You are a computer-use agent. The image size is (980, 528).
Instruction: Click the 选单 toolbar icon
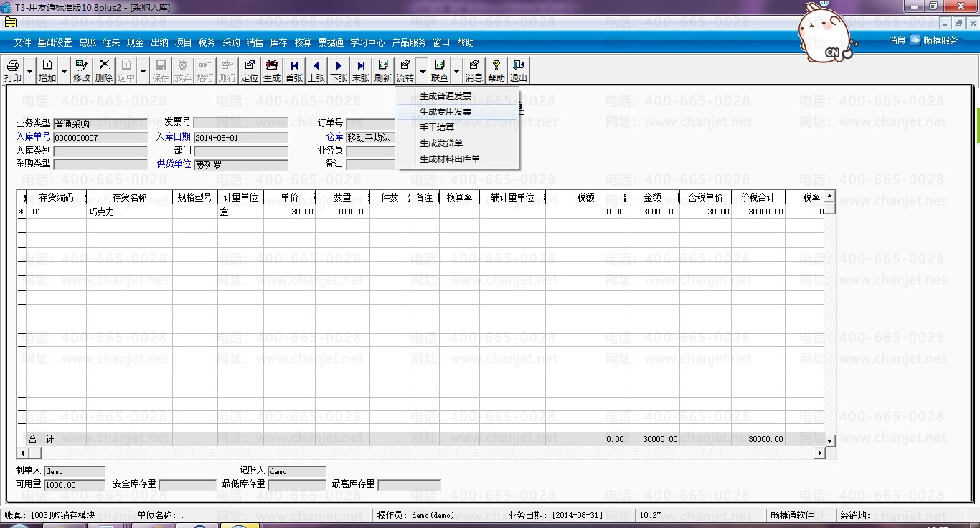point(126,70)
